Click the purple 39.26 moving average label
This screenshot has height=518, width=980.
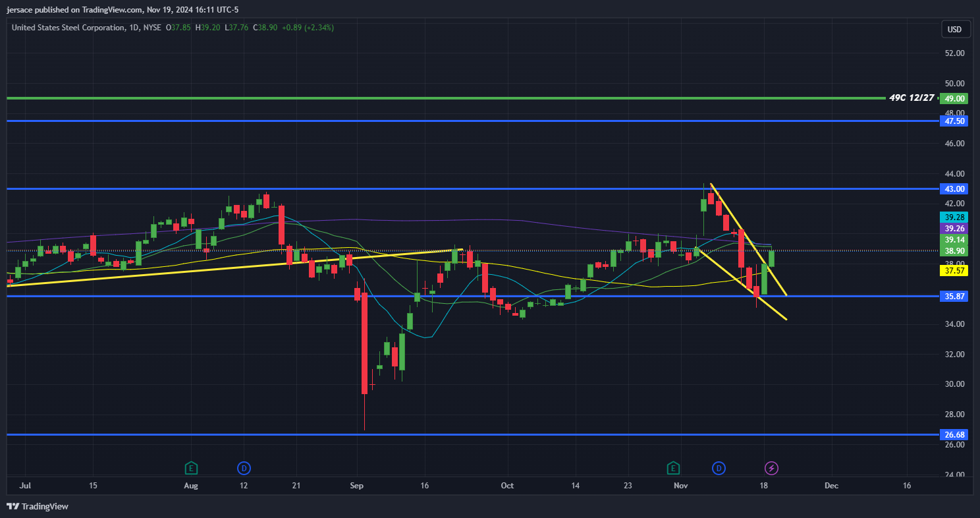tap(955, 229)
